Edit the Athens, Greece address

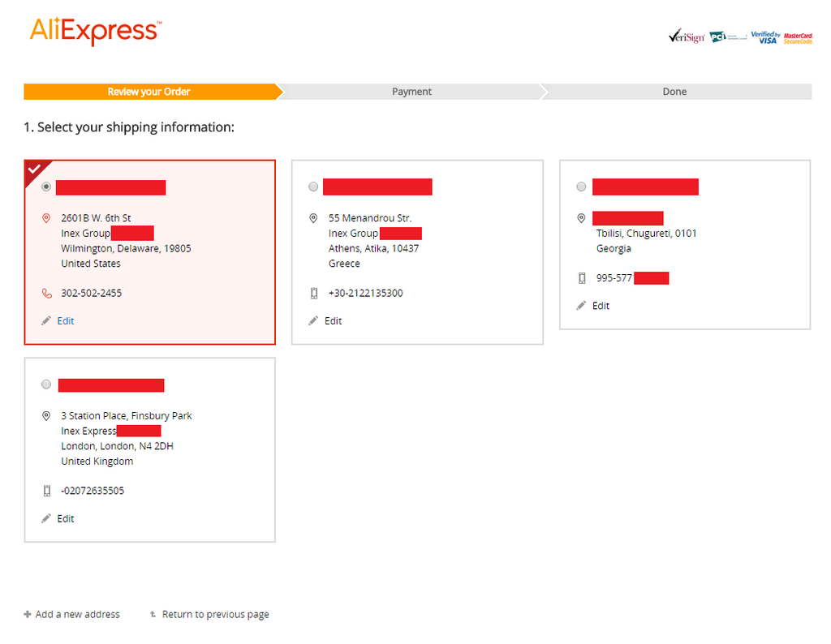pyautogui.click(x=334, y=321)
